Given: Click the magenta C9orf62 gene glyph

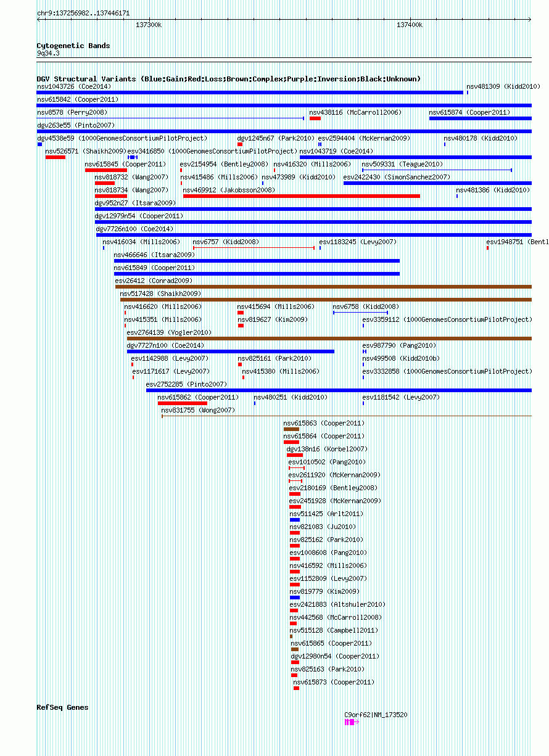Looking at the screenshot, I should point(352,722).
